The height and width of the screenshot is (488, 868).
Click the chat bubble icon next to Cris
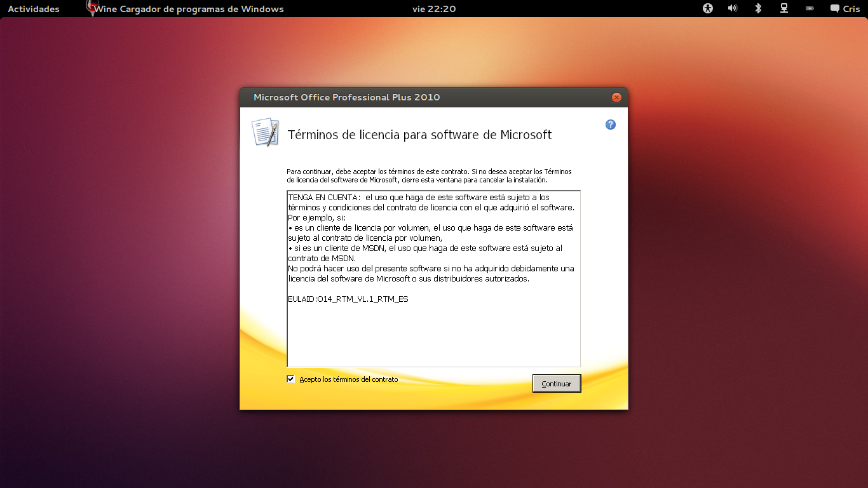tap(835, 9)
